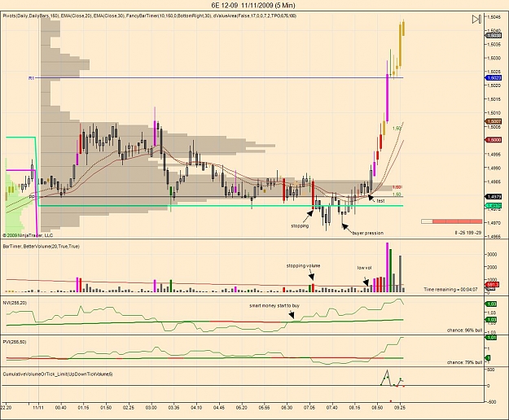The height and width of the screenshot is (420, 509).
Task: Click the 11/11 date label on time axis
Action: point(38,408)
